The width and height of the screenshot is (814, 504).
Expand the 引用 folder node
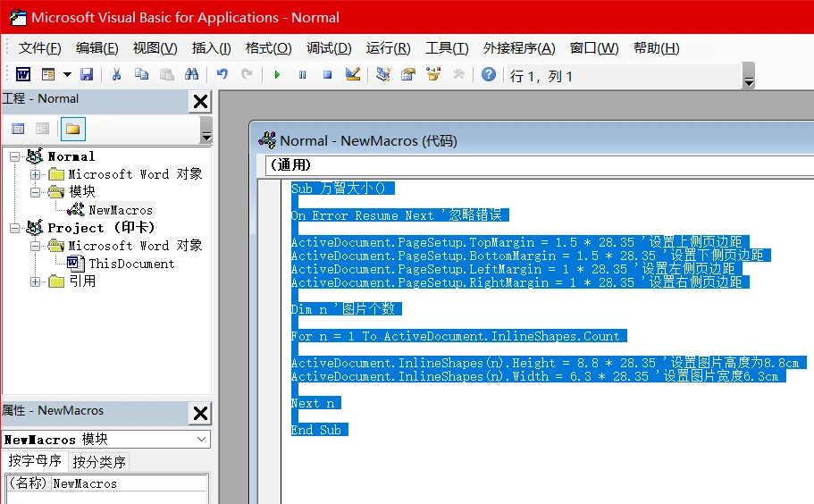[x=35, y=281]
